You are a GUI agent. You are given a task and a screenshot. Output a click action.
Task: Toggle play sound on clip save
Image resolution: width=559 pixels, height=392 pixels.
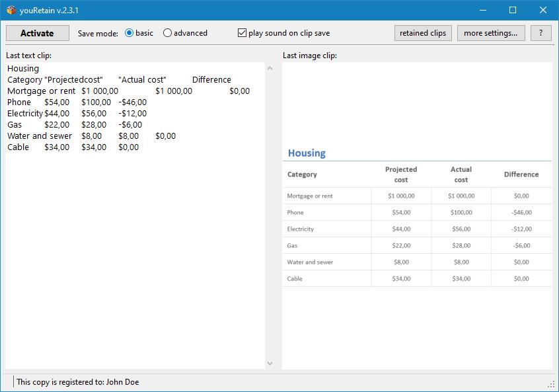coord(242,33)
